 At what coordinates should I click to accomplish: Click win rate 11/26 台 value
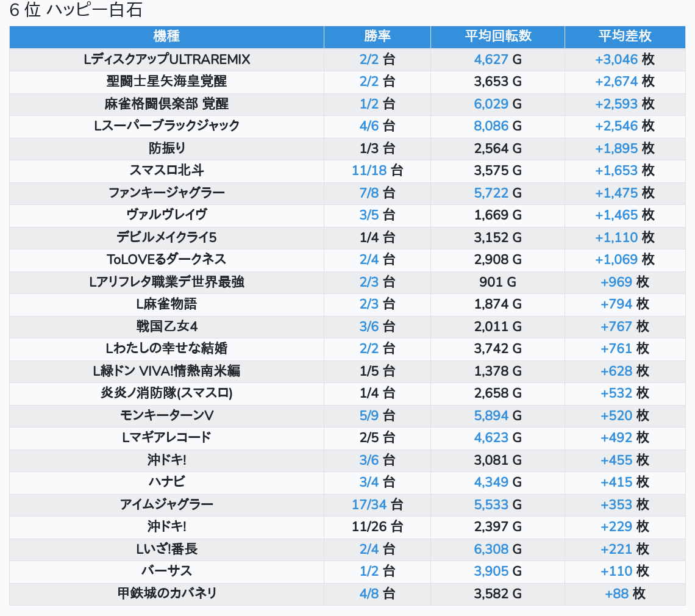377,527
